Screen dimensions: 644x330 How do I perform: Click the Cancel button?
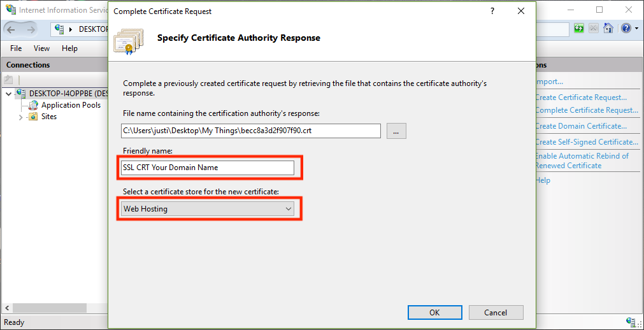tap(496, 312)
